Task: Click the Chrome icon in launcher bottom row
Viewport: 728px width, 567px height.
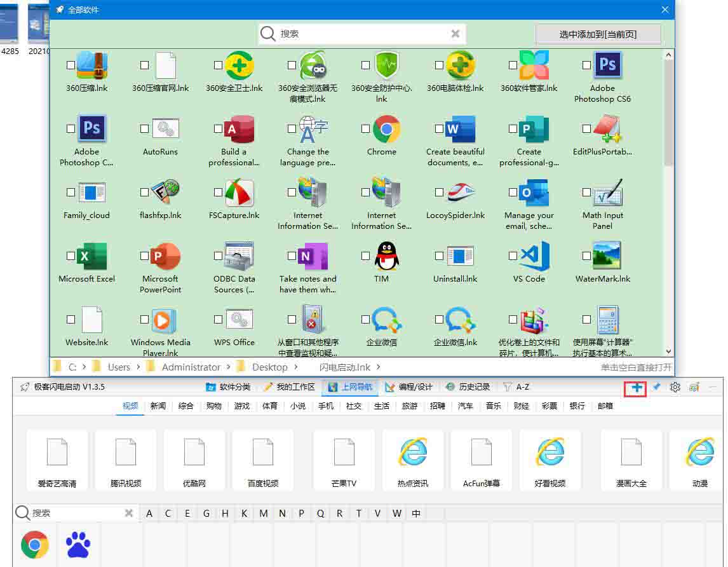Action: (35, 545)
